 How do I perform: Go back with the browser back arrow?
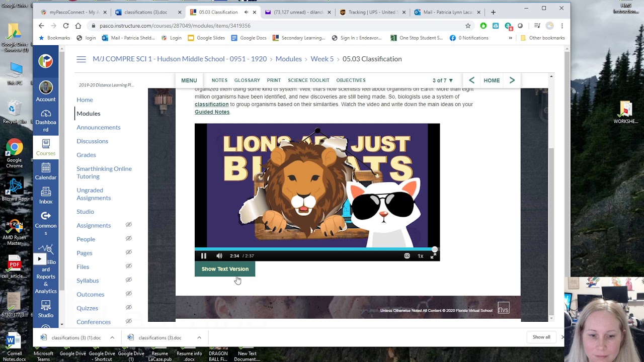[x=41, y=26]
